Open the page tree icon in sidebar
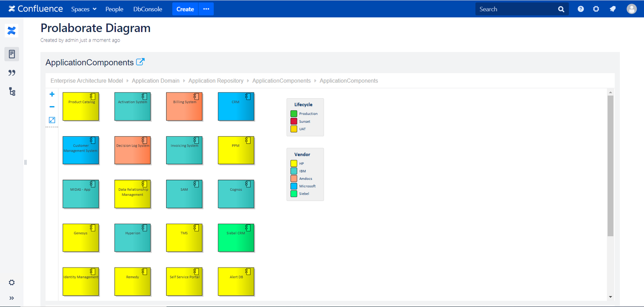644x307 pixels. (12, 91)
